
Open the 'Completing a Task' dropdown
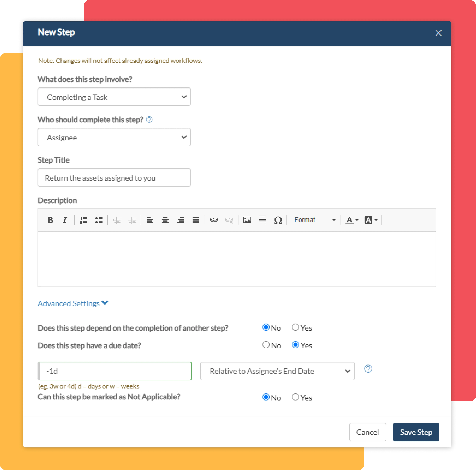[x=114, y=97]
